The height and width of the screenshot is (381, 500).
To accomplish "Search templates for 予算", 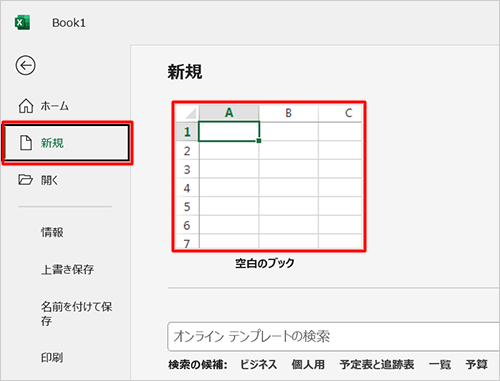I will [x=476, y=364].
